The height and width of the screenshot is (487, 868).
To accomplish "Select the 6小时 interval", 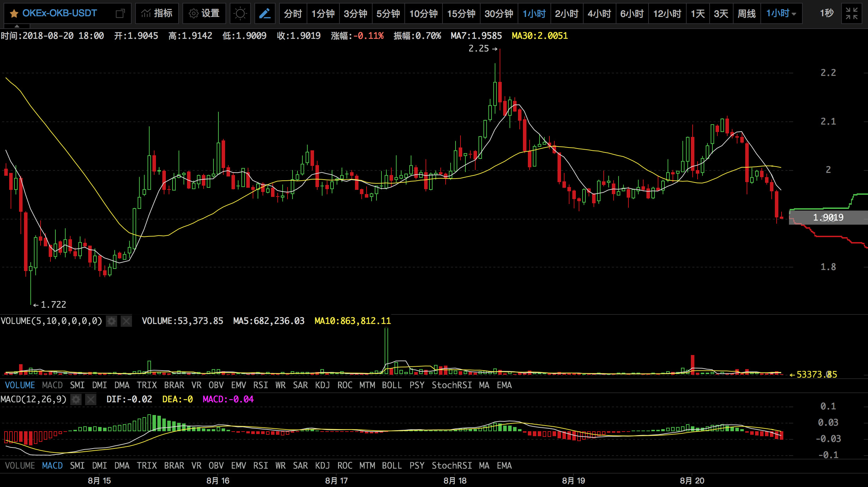I will [632, 13].
